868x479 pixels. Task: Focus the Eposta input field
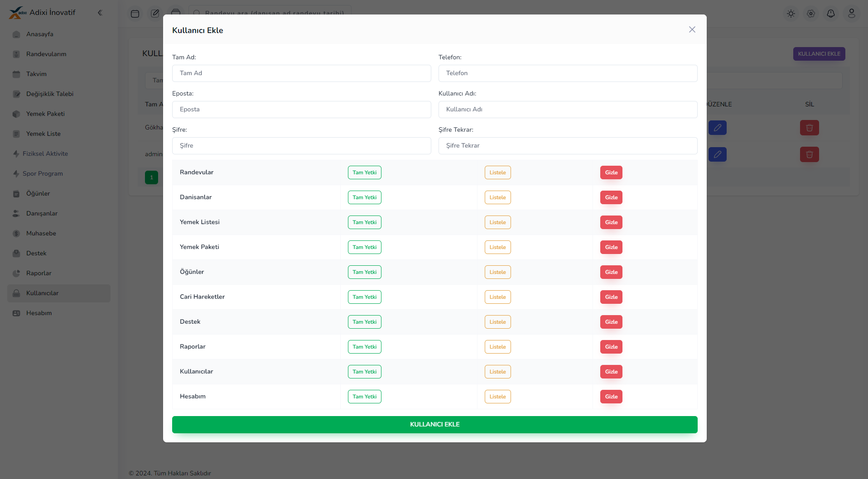click(302, 110)
